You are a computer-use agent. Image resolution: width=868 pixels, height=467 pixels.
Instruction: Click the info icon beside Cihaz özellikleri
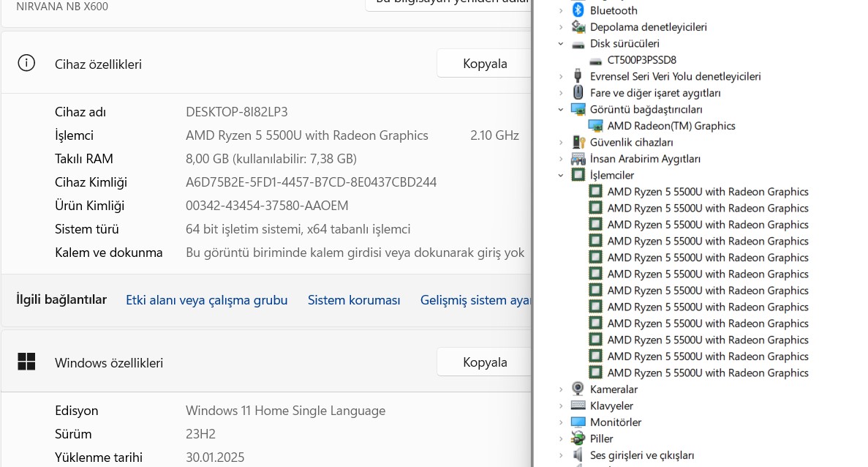[x=26, y=63]
